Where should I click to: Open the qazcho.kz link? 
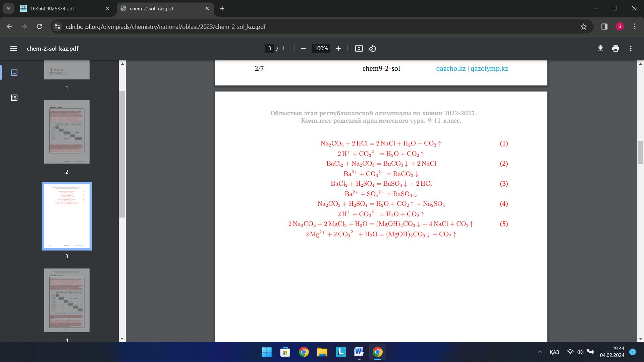(450, 68)
